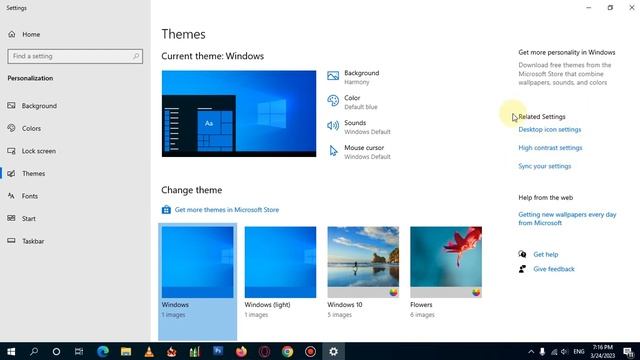
Task: Select the Flowers theme
Action: (x=446, y=262)
